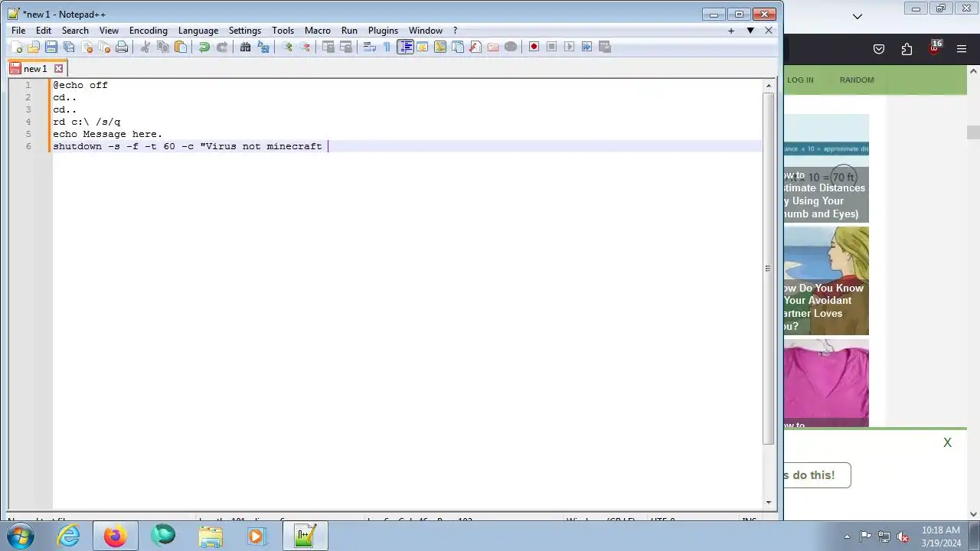Click the Close document toolbar icon
Viewport: 980px width, 551px height.
tap(87, 47)
